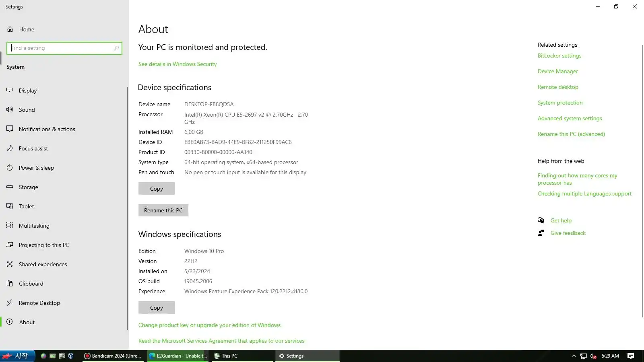Click the Edge icon for E2Guardian in the taskbar
The width and height of the screenshot is (644, 362).
tap(152, 356)
